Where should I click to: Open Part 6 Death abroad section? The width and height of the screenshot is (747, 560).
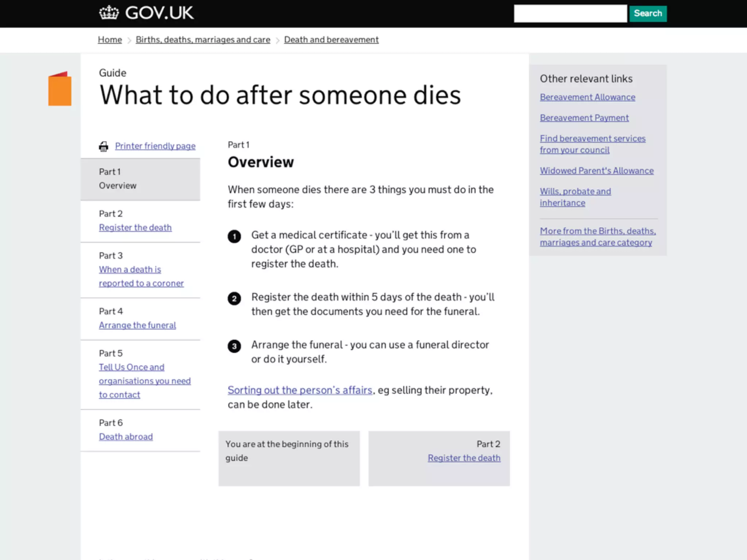126,437
